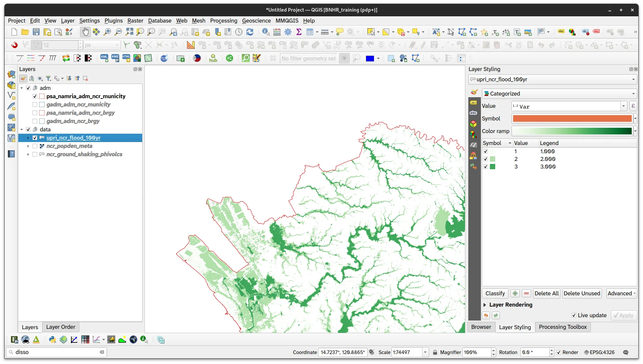
Task: Open the Python console icon
Action: [52, 339]
